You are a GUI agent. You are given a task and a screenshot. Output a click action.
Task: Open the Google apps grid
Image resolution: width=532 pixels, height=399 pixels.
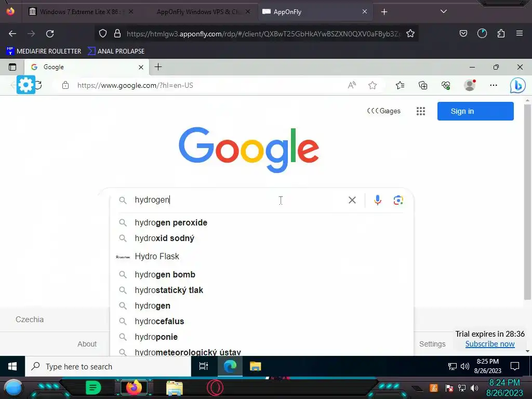421,111
